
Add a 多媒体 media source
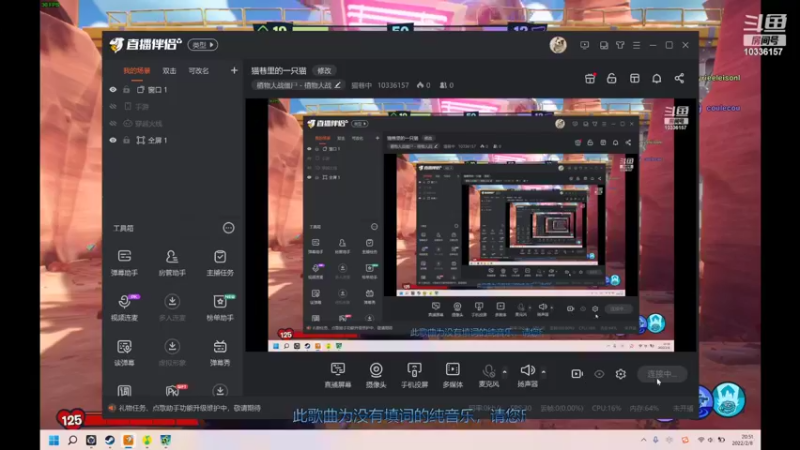(x=453, y=375)
